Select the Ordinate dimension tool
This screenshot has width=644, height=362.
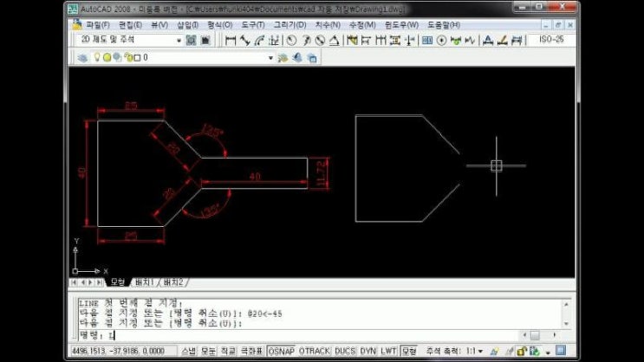(x=274, y=40)
